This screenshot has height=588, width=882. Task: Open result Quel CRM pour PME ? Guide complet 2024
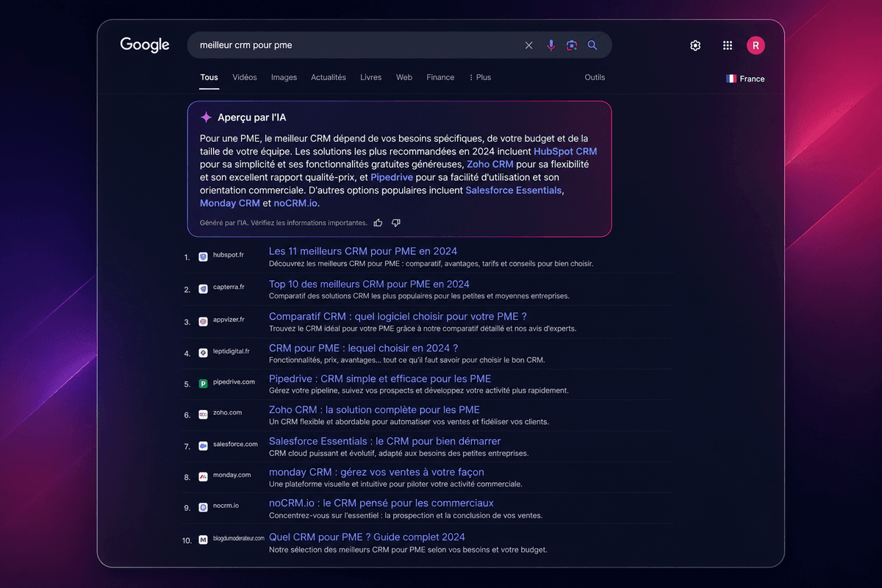click(x=367, y=537)
